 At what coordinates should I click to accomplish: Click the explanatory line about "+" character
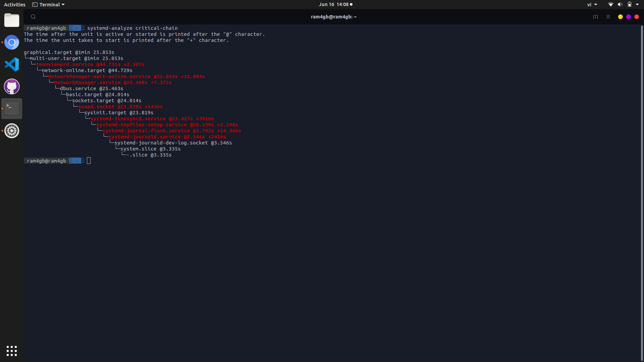point(126,40)
